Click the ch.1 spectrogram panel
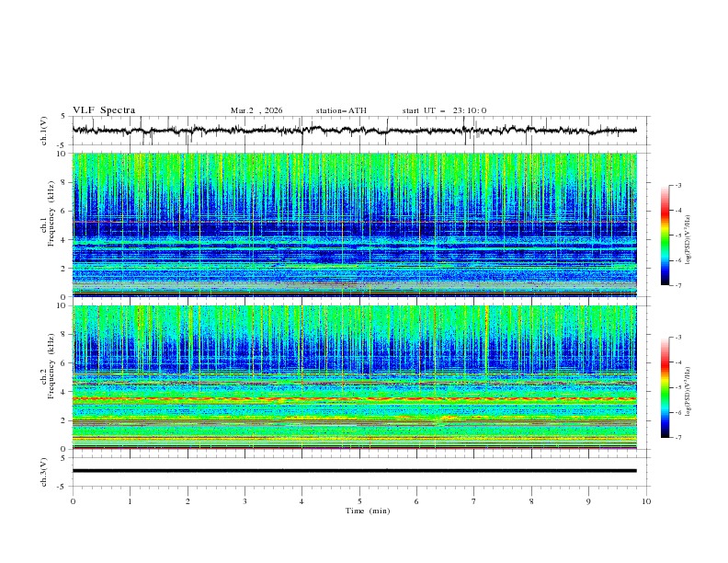728x563 pixels. [354, 224]
